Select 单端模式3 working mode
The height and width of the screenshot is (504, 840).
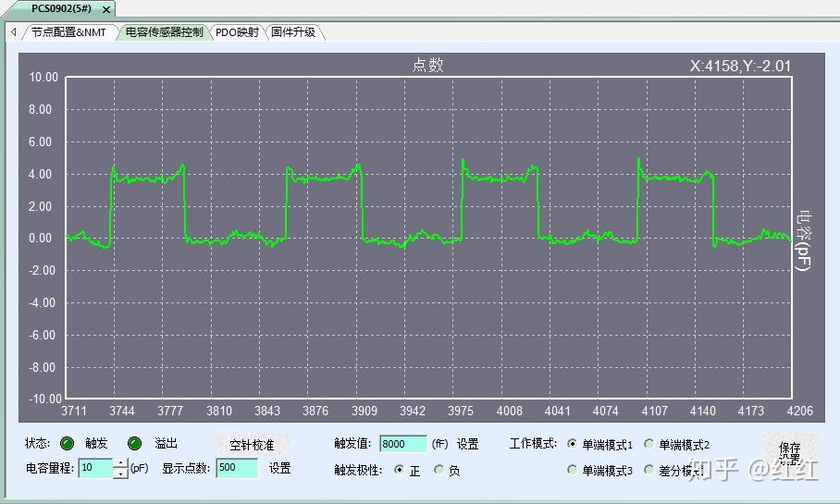572,470
